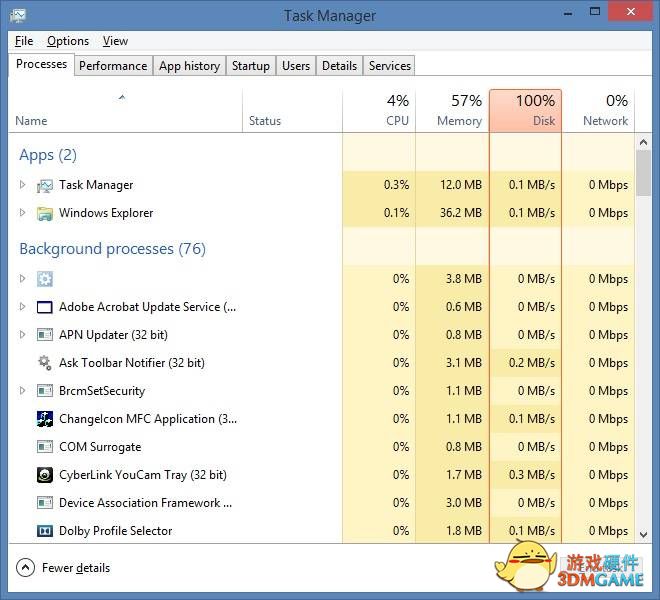Image resolution: width=660 pixels, height=600 pixels.
Task: Select COM Surrogate process name
Action: pos(100,447)
